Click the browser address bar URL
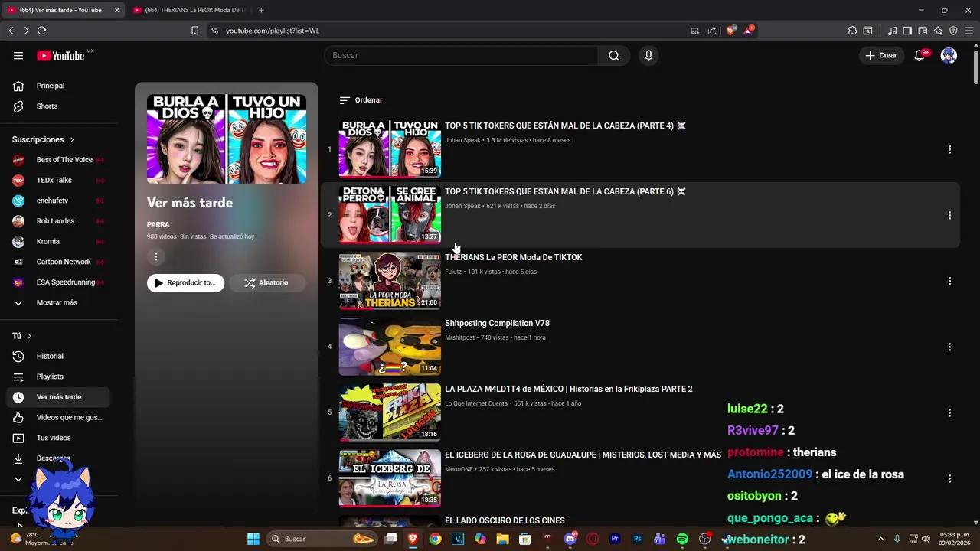This screenshot has width=980, height=551. 272,31
